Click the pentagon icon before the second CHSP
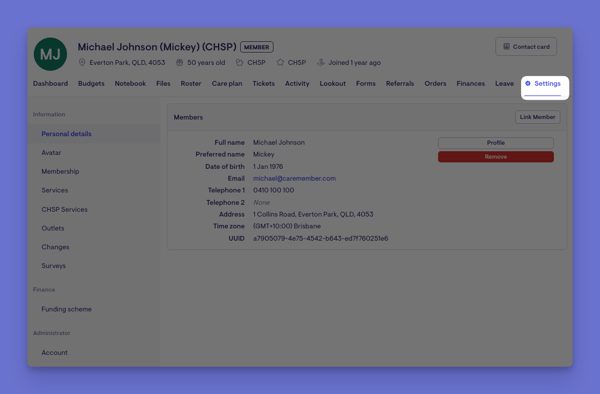Viewport: 600px width, 394px height. 280,62
